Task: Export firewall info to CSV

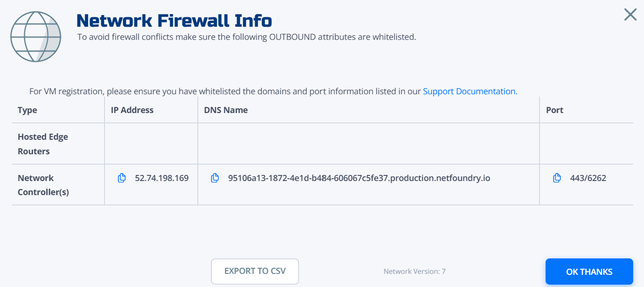Action: pos(255,271)
